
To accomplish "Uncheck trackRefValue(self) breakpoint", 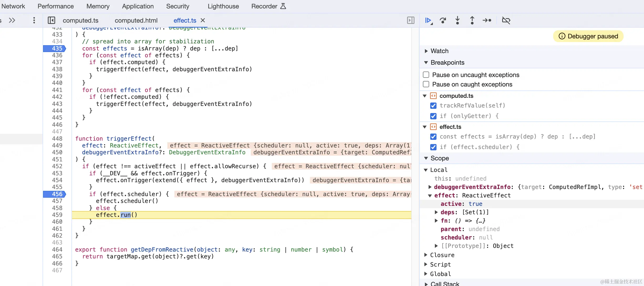I will [x=433, y=106].
